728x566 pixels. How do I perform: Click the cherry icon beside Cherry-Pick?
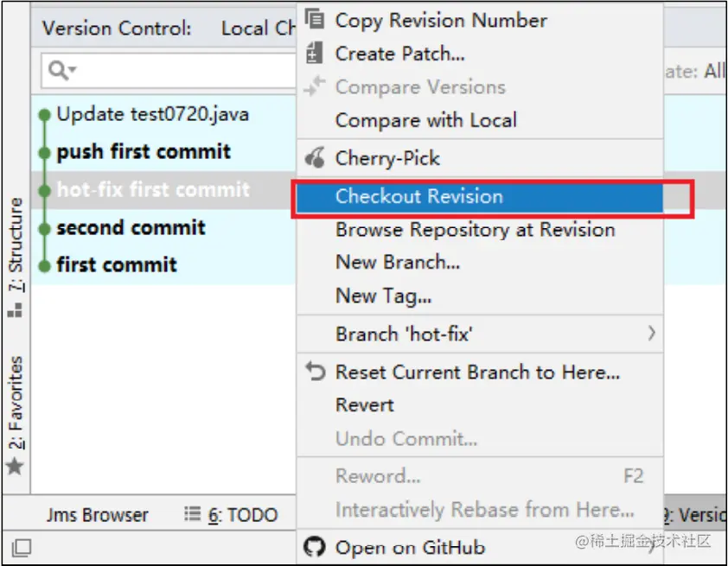315,157
